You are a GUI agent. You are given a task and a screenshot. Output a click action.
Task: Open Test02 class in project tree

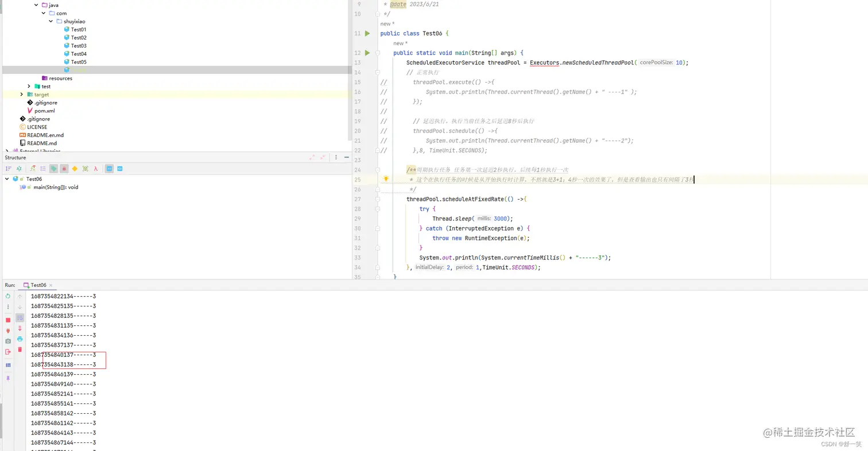[75, 37]
